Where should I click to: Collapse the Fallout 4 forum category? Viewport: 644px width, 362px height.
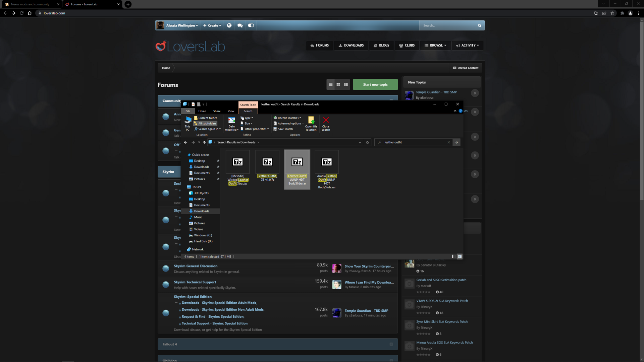(391, 344)
